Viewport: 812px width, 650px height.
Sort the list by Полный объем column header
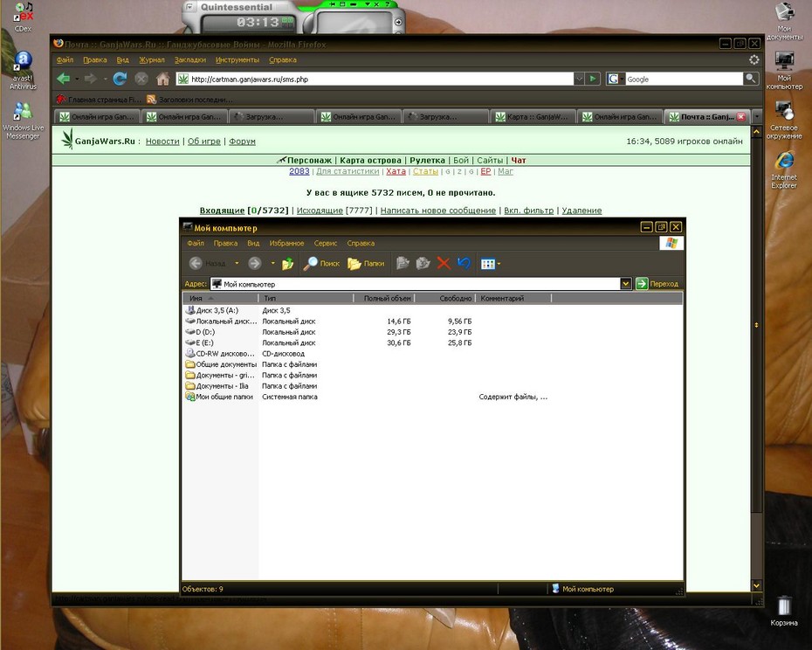tap(383, 298)
